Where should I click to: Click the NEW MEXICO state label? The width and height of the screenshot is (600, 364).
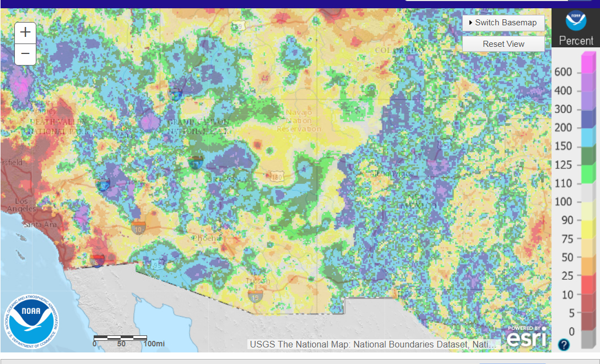[418, 201]
